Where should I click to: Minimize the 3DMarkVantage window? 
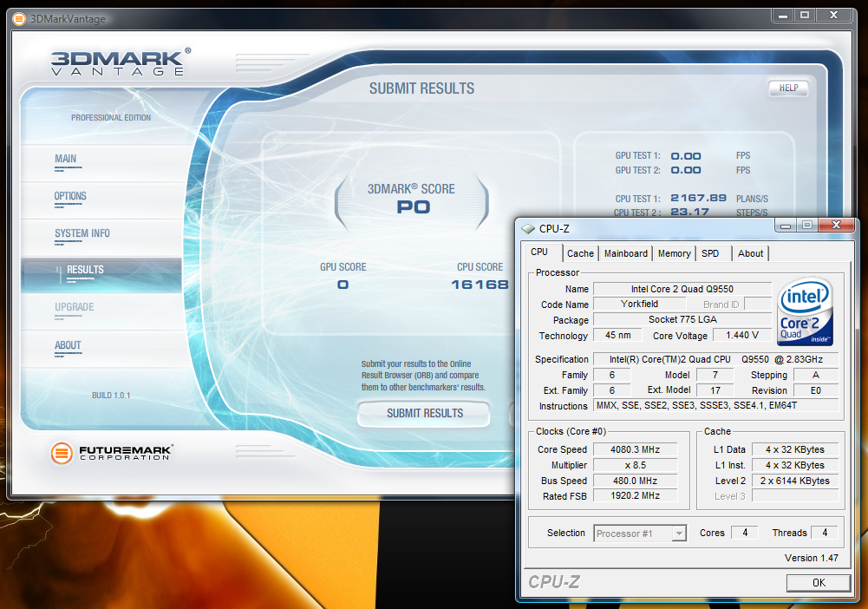783,16
